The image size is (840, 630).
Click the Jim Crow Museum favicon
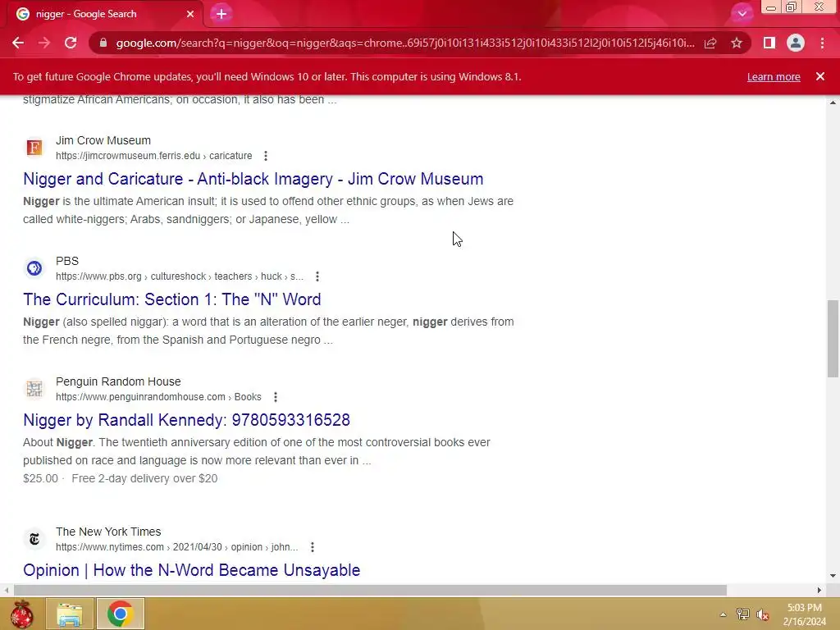point(34,148)
